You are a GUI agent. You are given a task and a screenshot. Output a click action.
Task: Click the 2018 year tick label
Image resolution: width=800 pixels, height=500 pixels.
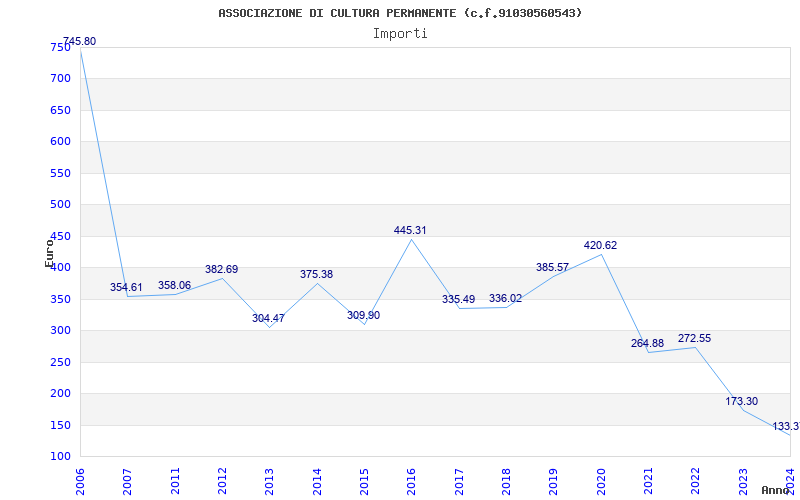[x=506, y=481]
